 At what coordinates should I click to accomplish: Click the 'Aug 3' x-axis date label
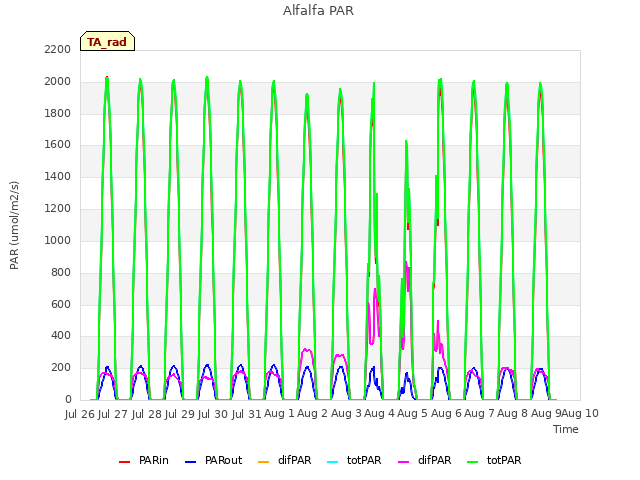(346, 413)
